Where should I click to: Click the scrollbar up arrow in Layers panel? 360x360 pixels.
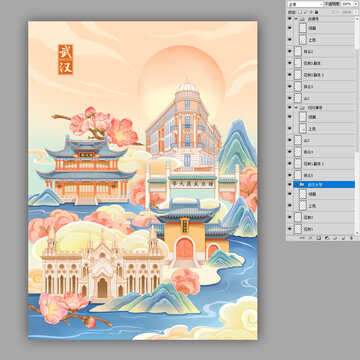[x=357, y=19]
